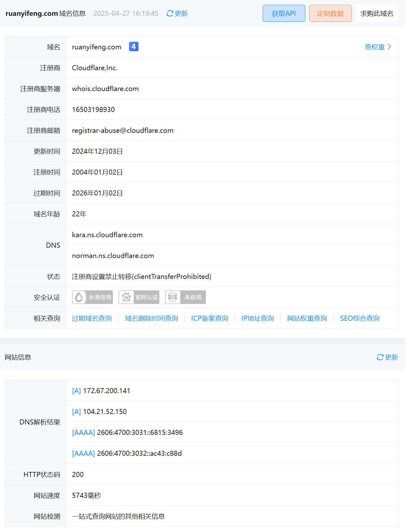Click [AAAA] tag for 2606:4700:3031::6815:3496
The width and height of the screenshot is (405, 532).
[83, 432]
